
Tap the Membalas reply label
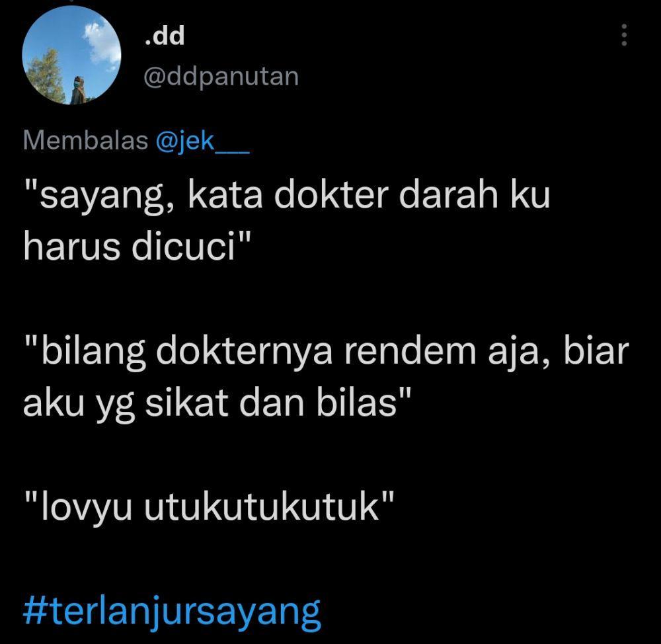pos(85,140)
